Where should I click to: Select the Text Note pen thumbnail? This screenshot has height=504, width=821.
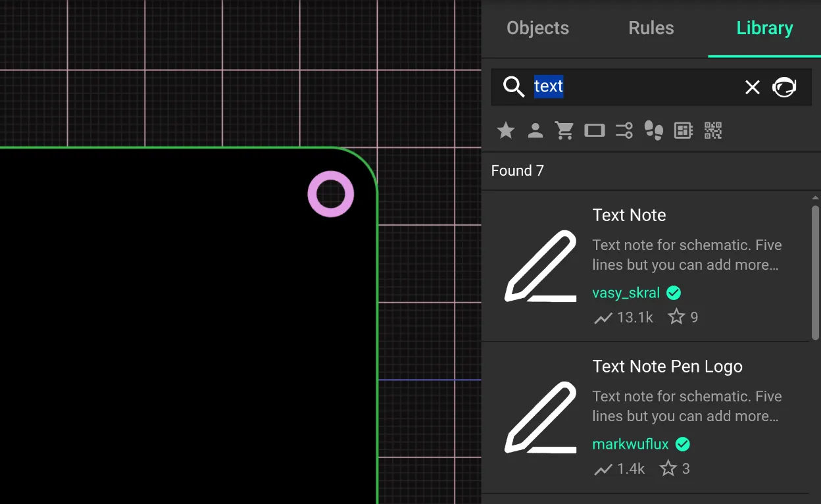tap(541, 266)
